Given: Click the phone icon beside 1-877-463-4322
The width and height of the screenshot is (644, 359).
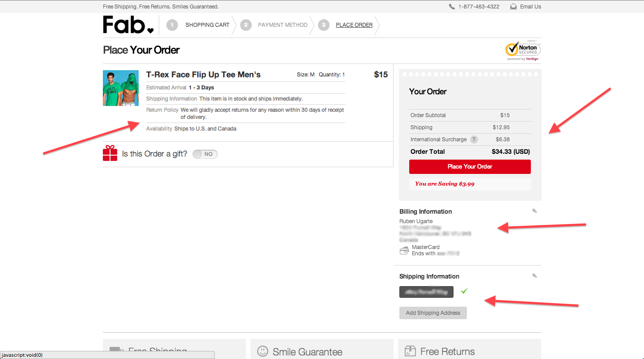Looking at the screenshot, I should tap(452, 7).
